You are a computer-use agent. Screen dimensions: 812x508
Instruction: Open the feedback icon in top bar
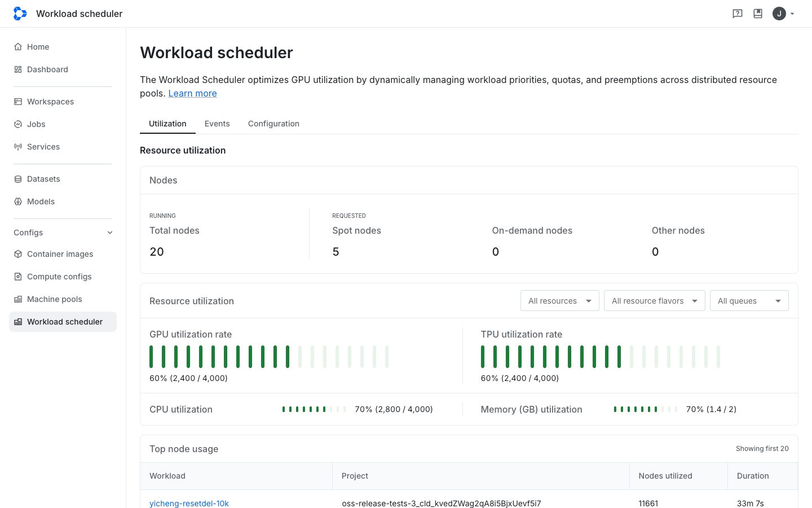(x=738, y=14)
